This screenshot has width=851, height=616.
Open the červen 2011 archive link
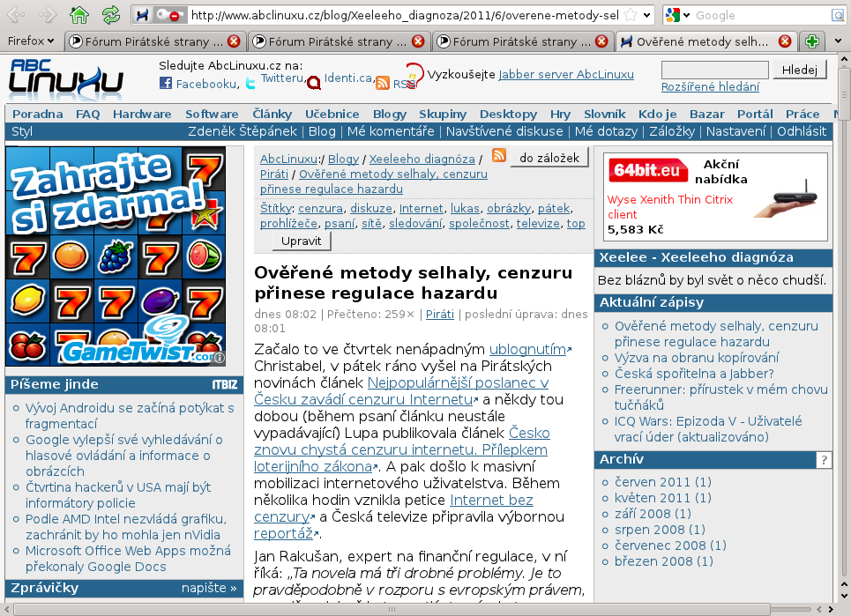point(662,482)
